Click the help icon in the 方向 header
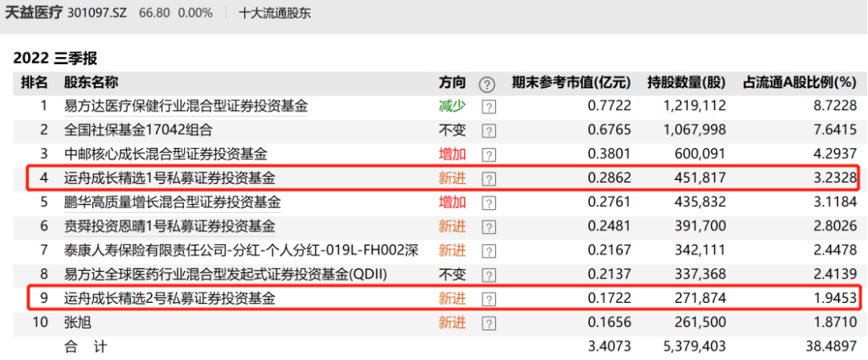 click(x=486, y=84)
